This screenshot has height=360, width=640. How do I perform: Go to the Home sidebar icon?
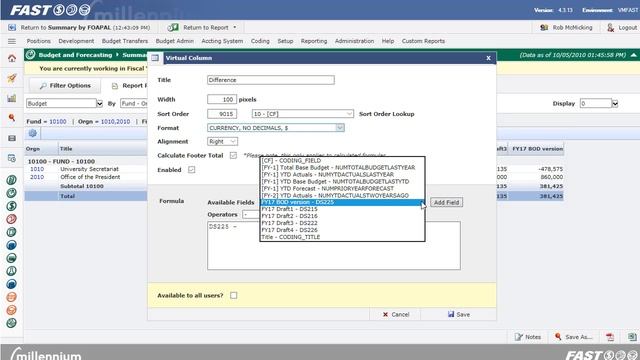pyautogui.click(x=12, y=58)
